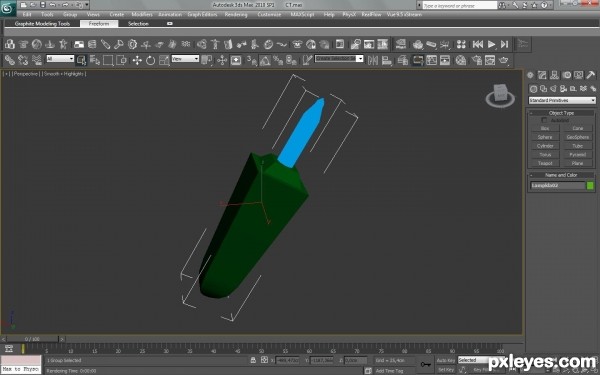Open the Modify panel tab
Screen dimensions: 600x375
pyautogui.click(x=542, y=75)
